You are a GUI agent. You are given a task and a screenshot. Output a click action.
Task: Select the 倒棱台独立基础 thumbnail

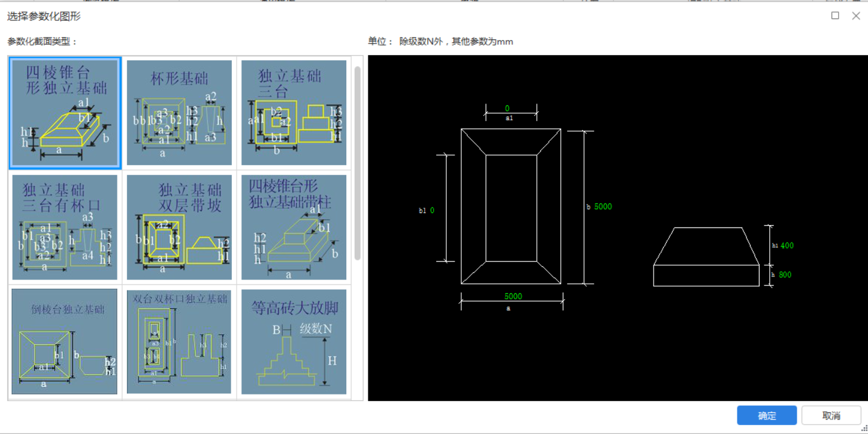coord(65,342)
